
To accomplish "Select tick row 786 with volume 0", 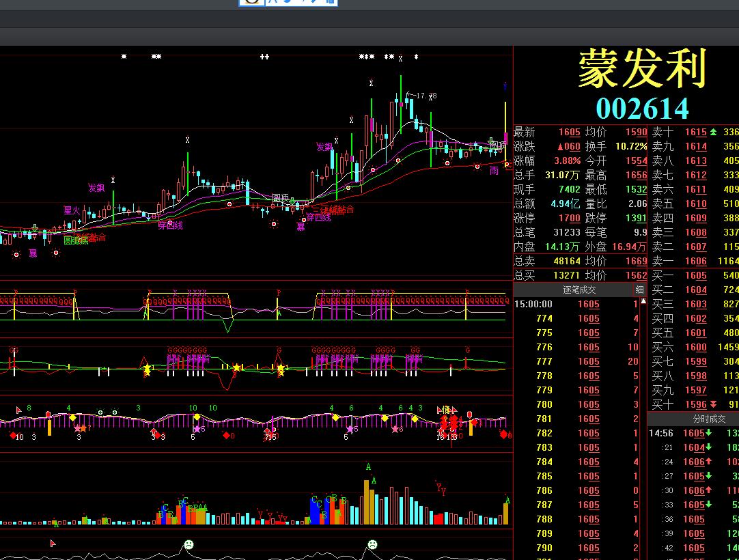I will pyautogui.click(x=576, y=490).
